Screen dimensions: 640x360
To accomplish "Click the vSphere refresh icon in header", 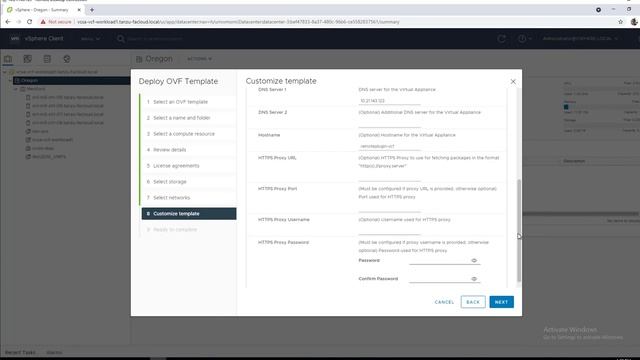I will [502, 38].
